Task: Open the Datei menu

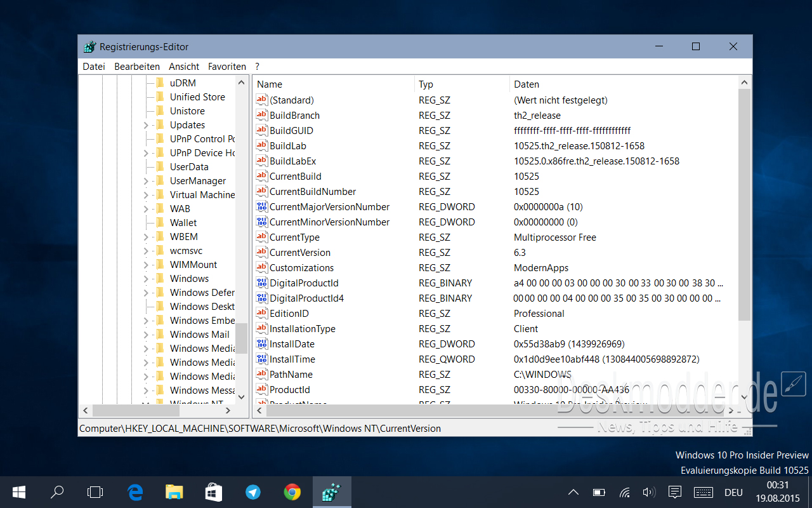Action: coord(94,66)
